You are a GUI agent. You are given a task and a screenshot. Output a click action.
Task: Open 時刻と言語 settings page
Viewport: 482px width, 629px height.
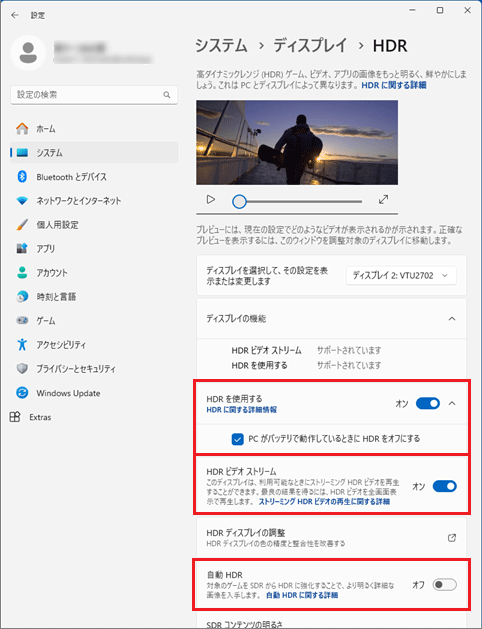click(94, 296)
